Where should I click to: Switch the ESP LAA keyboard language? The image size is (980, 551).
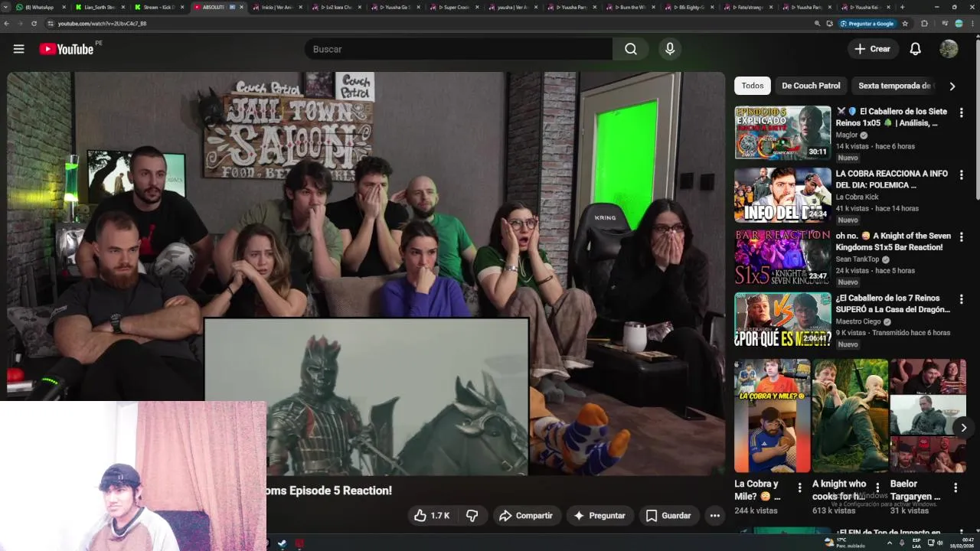916,543
